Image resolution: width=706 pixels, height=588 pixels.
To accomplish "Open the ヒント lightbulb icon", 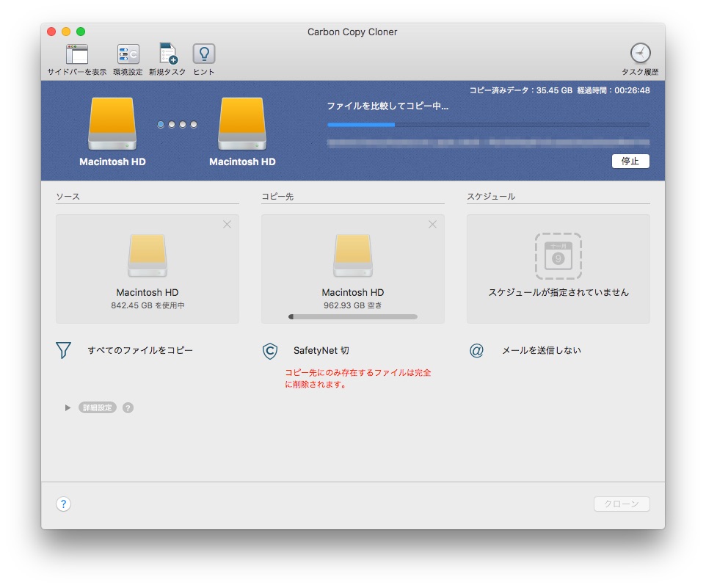I will coord(204,54).
